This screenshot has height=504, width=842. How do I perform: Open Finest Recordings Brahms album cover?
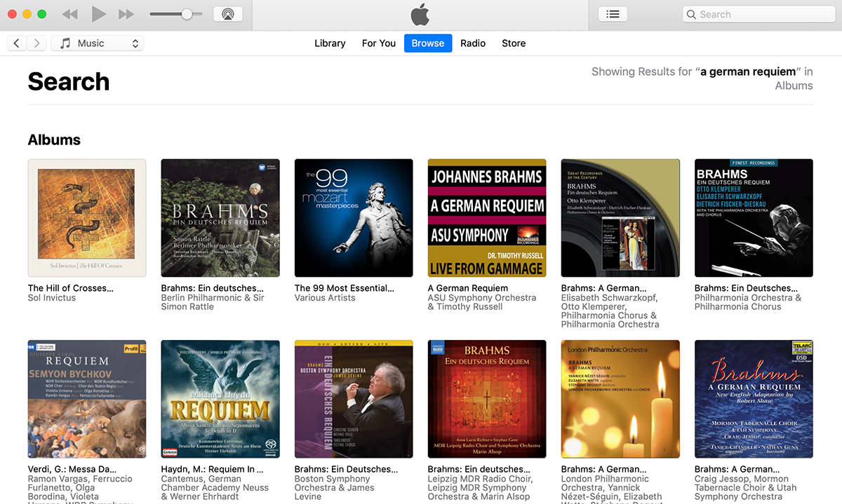coord(754,218)
